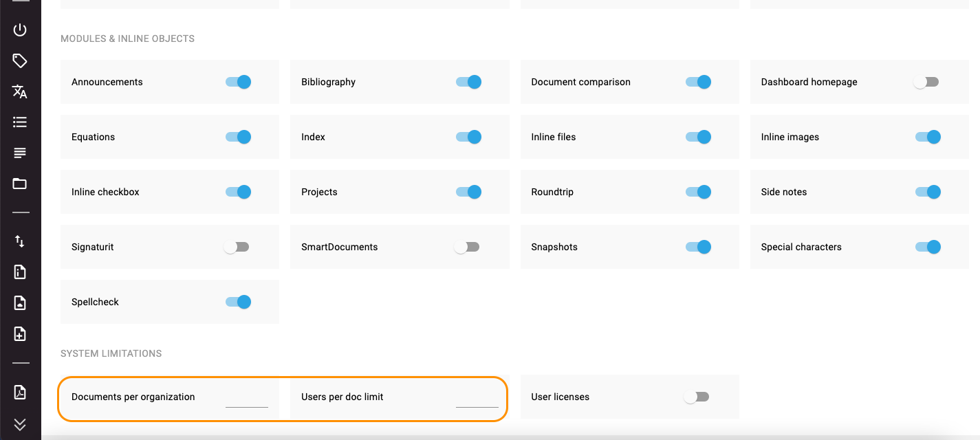The height and width of the screenshot is (440, 980).
Task: Open the PDF file icon in sidebar
Action: pyautogui.click(x=20, y=393)
